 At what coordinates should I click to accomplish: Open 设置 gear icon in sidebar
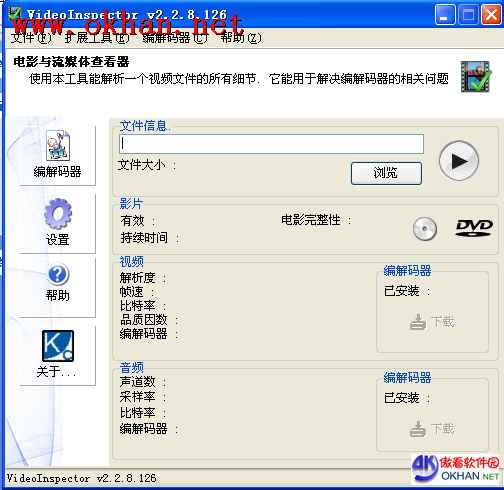[x=58, y=214]
